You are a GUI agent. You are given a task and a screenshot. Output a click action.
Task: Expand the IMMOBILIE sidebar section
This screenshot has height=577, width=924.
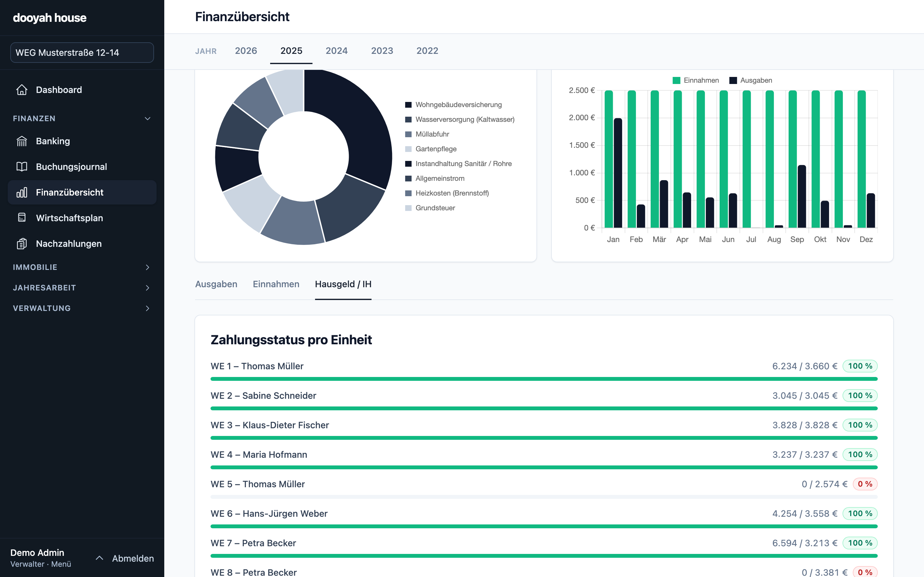(x=82, y=267)
